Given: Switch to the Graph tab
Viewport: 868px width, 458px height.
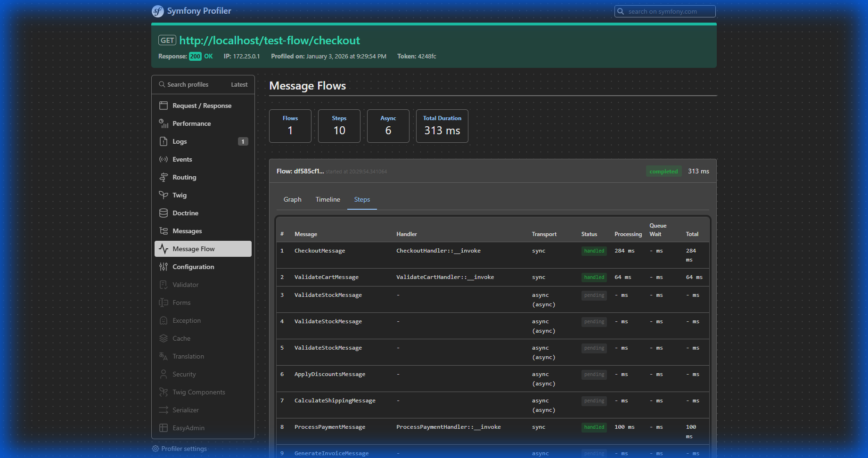Looking at the screenshot, I should tap(292, 199).
